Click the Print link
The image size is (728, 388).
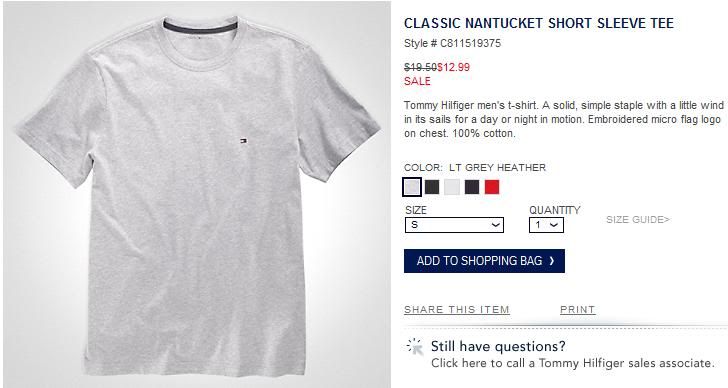coord(578,310)
